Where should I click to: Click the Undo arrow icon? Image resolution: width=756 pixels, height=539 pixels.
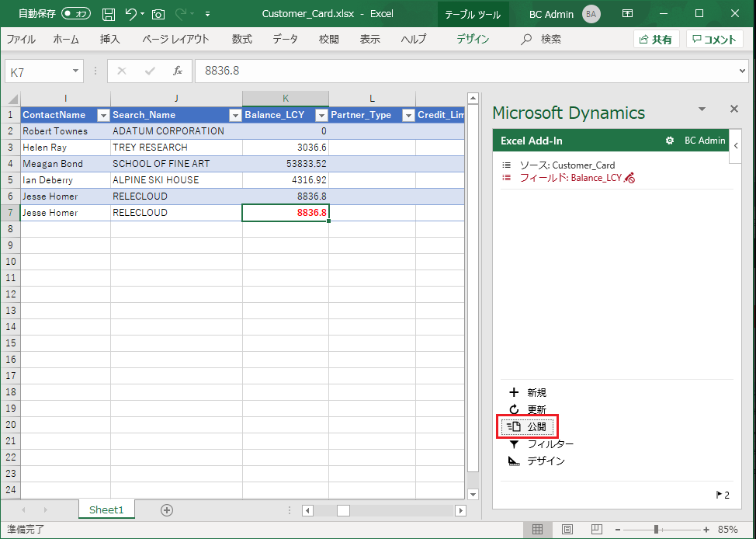pos(131,14)
